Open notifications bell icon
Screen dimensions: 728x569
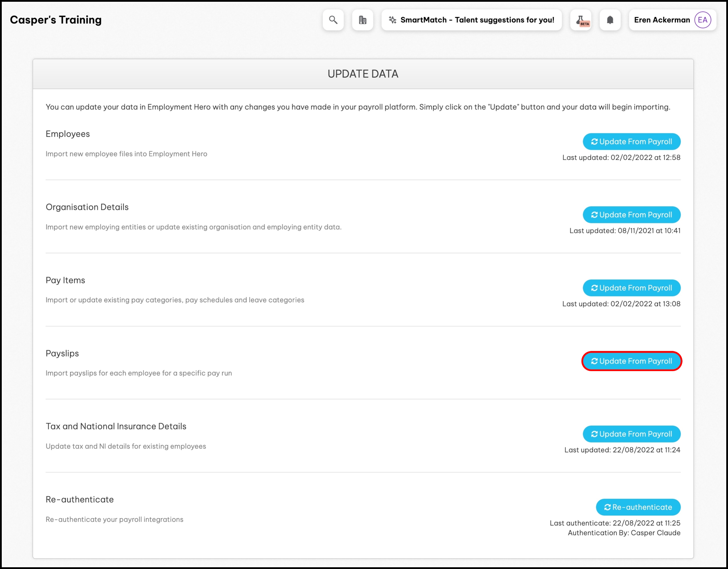pos(610,20)
